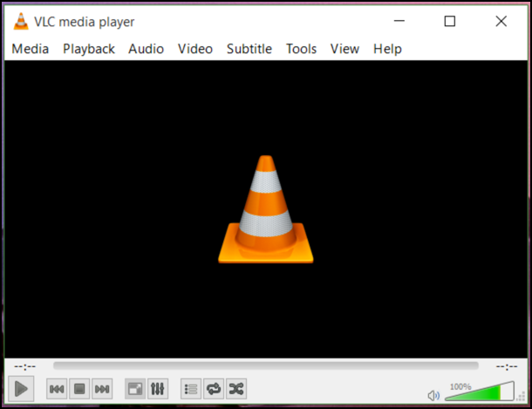Open the Subtitle menu
The image size is (532, 409).
coord(249,49)
